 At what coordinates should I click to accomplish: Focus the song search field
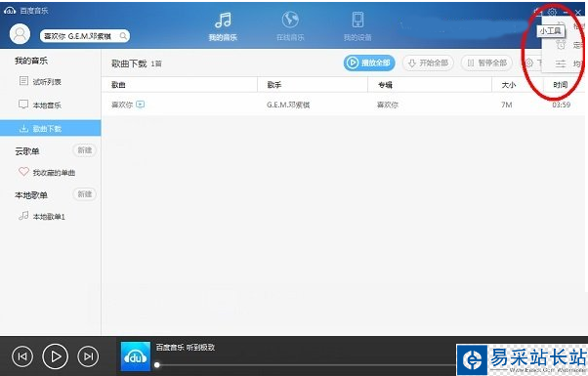[x=85, y=36]
